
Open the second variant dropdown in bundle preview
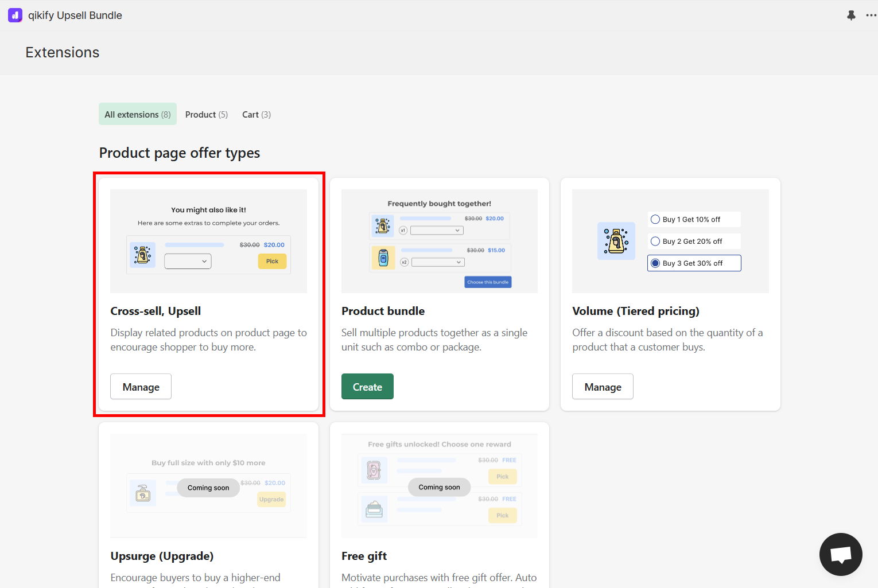click(x=438, y=262)
